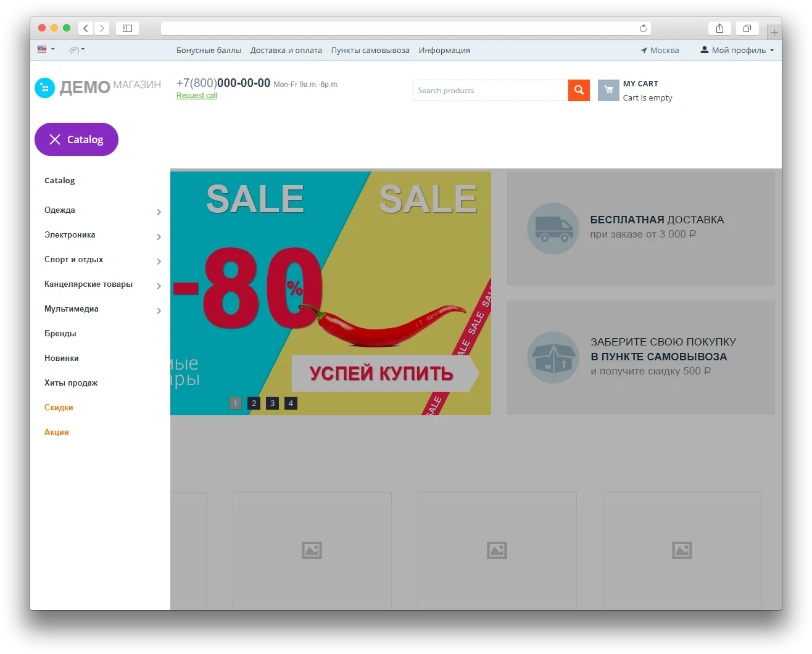Viewport: 812px width, 654px height.
Task: Open the orange Скидки catalog item
Action: pos(59,408)
